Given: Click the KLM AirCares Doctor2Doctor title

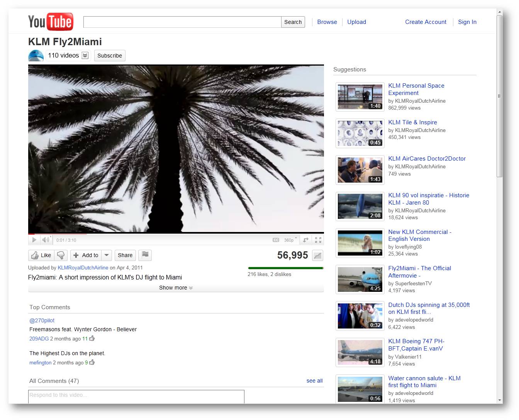Looking at the screenshot, I should tap(427, 159).
